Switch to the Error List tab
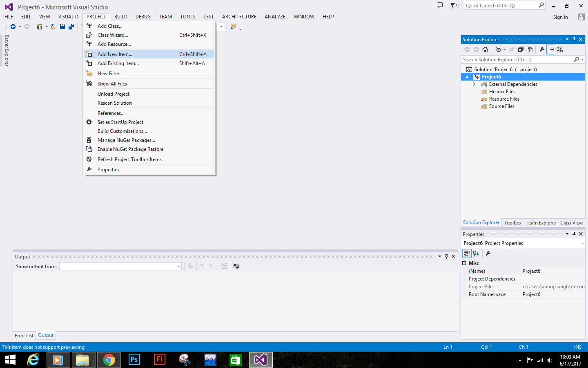 point(24,335)
